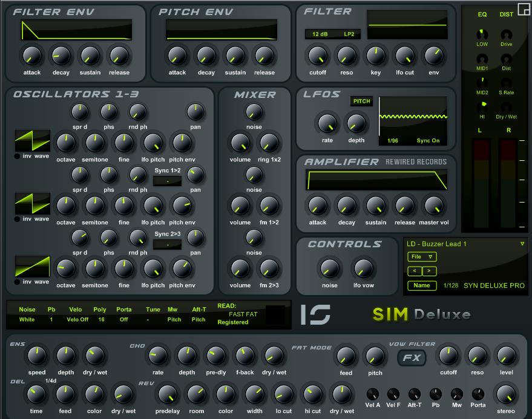Click the bottom Mw small knob
This screenshot has width=532, height=419.
[x=457, y=394]
